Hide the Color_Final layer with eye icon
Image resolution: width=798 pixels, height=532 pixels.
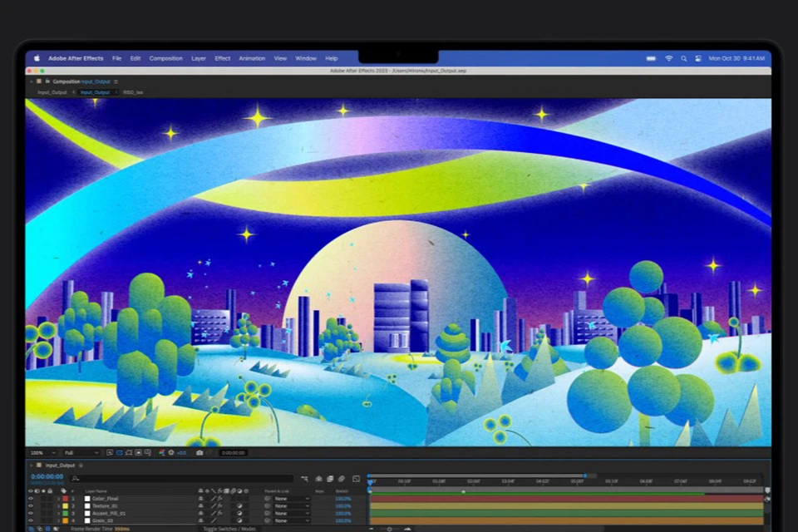point(32,498)
